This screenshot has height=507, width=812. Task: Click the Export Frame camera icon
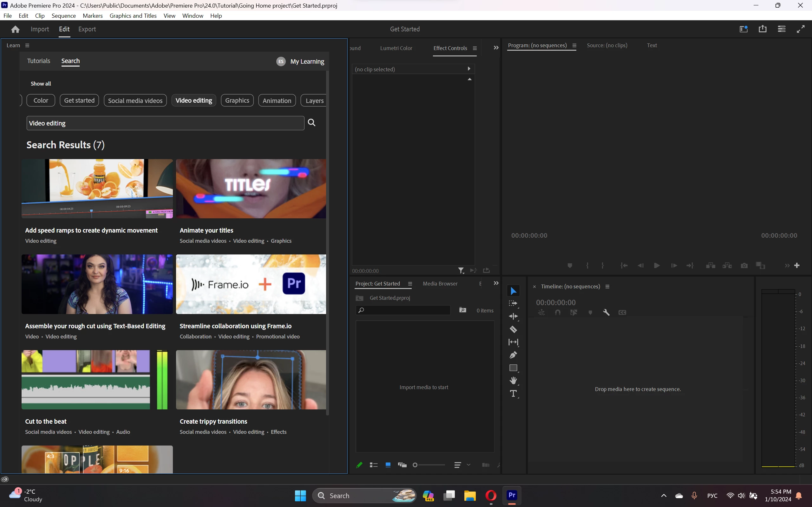744,266
